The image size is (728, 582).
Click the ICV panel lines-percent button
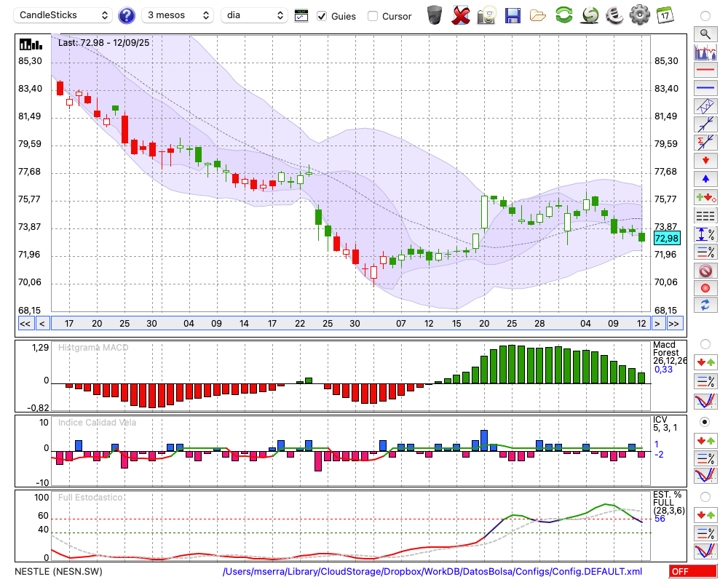coord(705,458)
